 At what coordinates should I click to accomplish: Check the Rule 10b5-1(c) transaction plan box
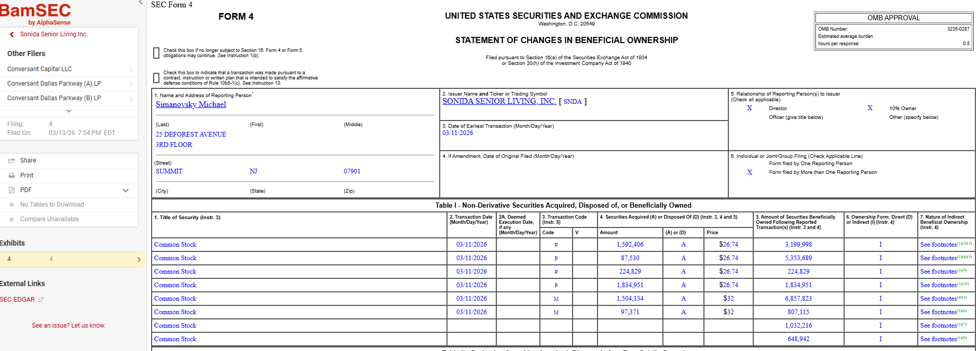(x=156, y=78)
